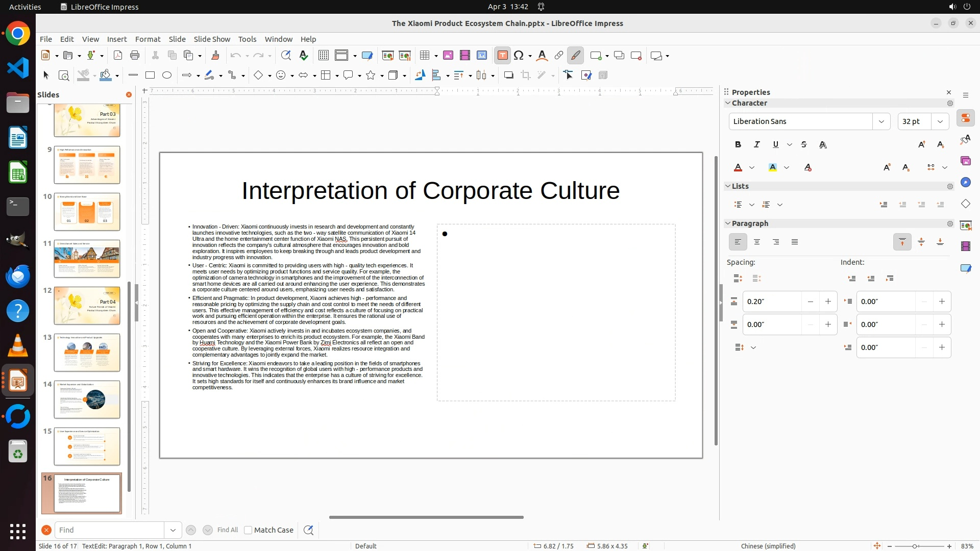The image size is (980, 551).
Task: Click the Insert Special Character icon
Action: point(519,56)
